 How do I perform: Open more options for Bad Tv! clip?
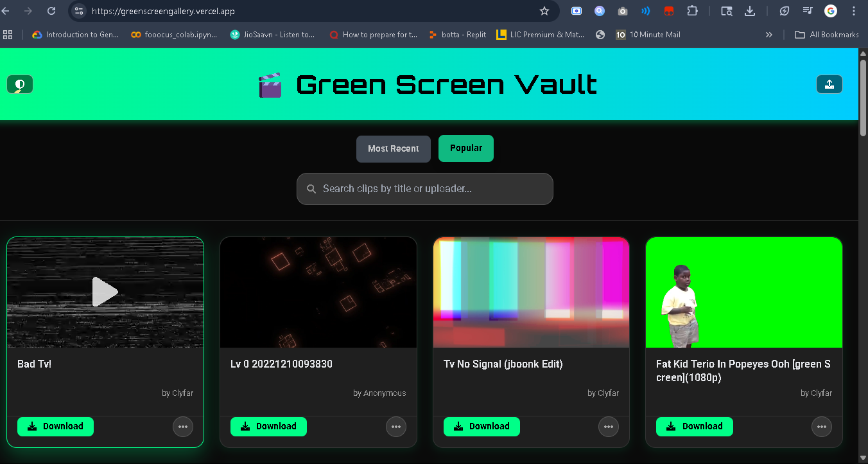(x=182, y=426)
